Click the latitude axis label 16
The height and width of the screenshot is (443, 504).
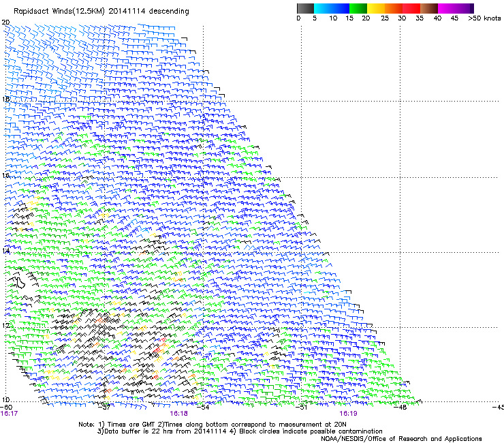tap(5, 175)
